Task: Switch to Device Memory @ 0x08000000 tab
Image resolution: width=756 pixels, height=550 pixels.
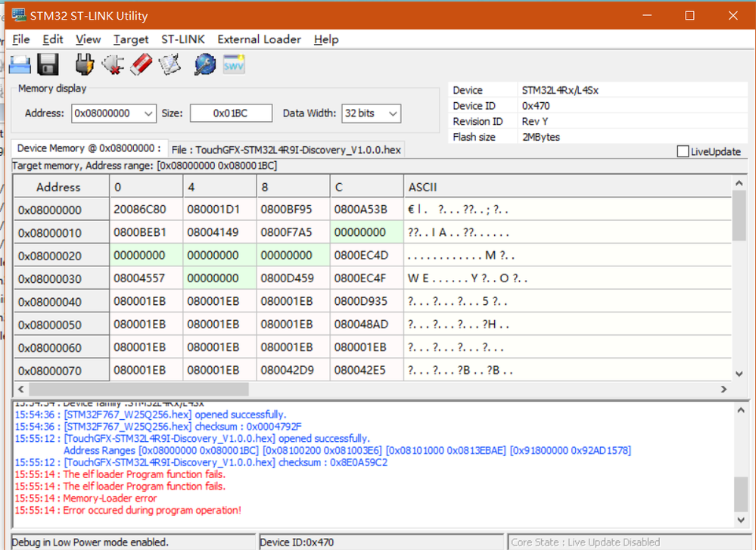Action: coord(89,148)
